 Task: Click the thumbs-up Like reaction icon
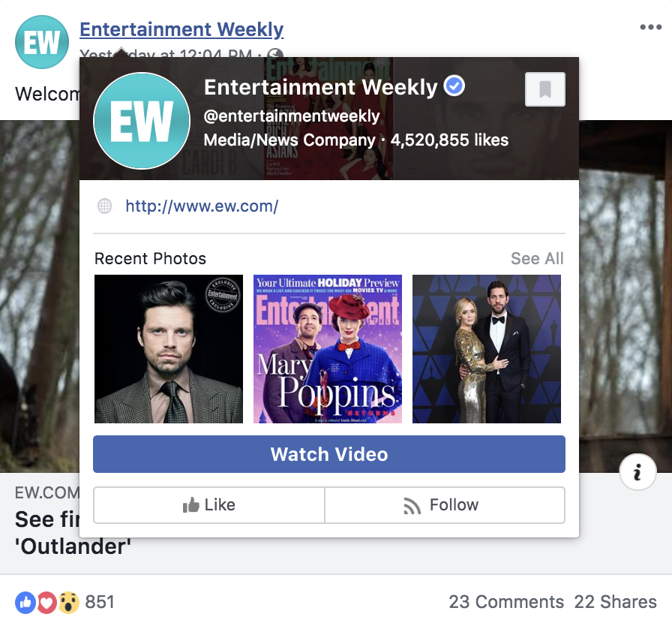click(25, 603)
